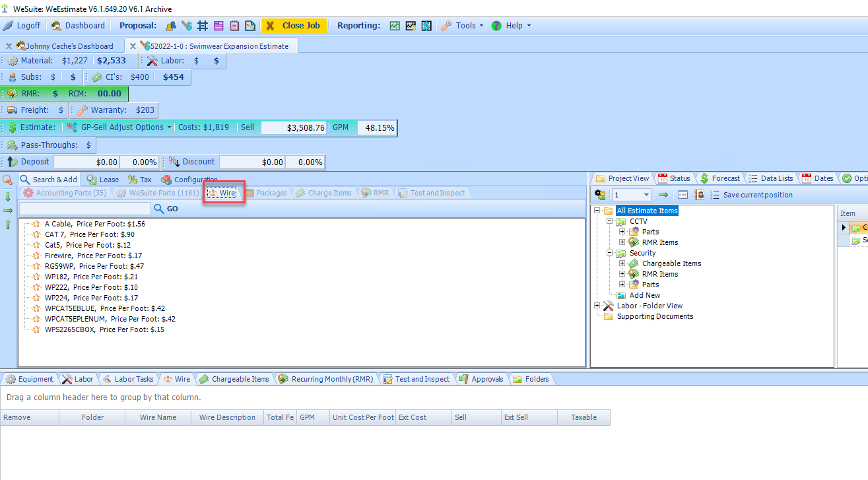The image size is (868, 480).
Task: Switch to the Forecast tab
Action: (x=720, y=178)
